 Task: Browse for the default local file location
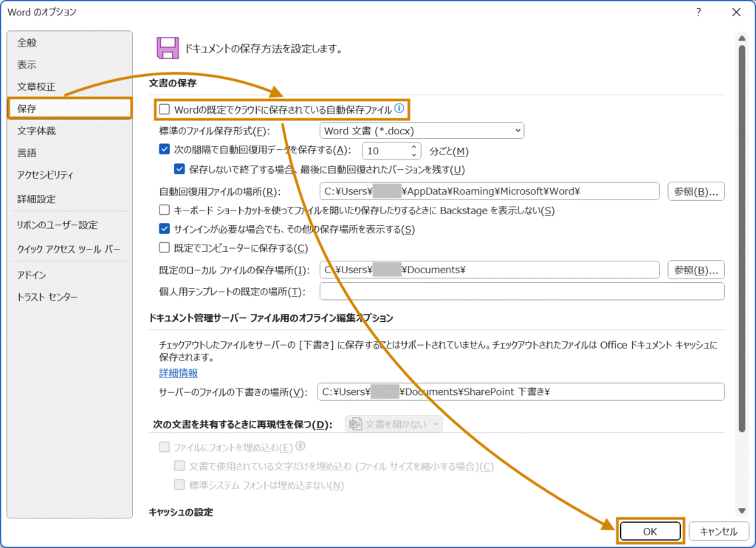695,270
